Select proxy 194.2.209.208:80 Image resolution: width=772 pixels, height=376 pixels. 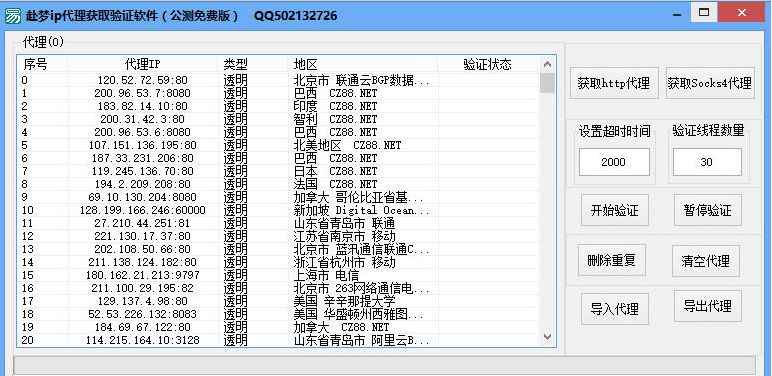(143, 184)
